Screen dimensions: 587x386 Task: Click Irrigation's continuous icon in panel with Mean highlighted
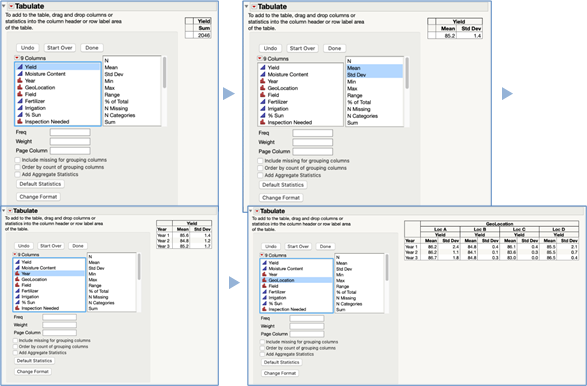263,109
